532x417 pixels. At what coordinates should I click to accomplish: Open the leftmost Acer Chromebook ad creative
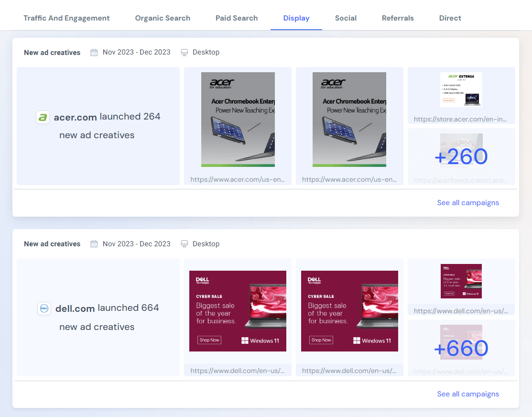(x=238, y=120)
